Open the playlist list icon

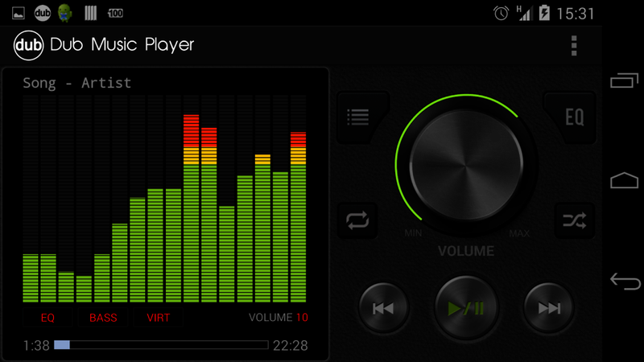click(x=358, y=117)
